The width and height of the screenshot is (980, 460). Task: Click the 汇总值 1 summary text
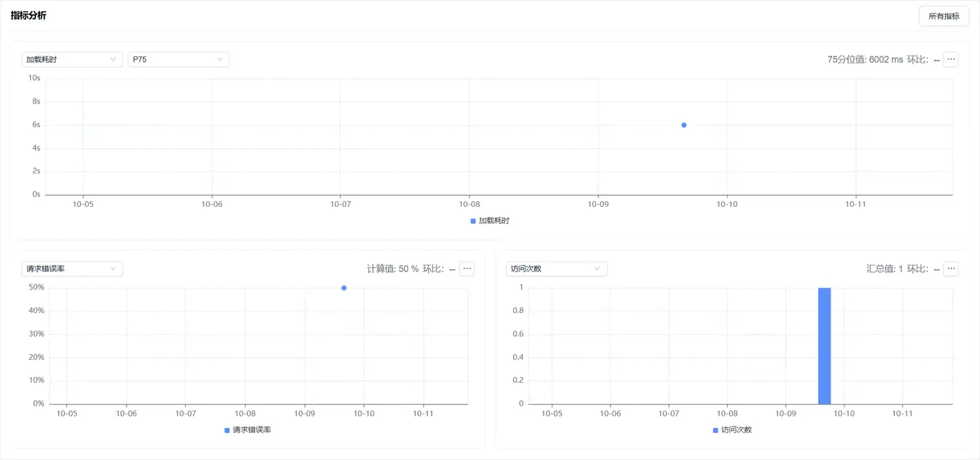(x=884, y=269)
